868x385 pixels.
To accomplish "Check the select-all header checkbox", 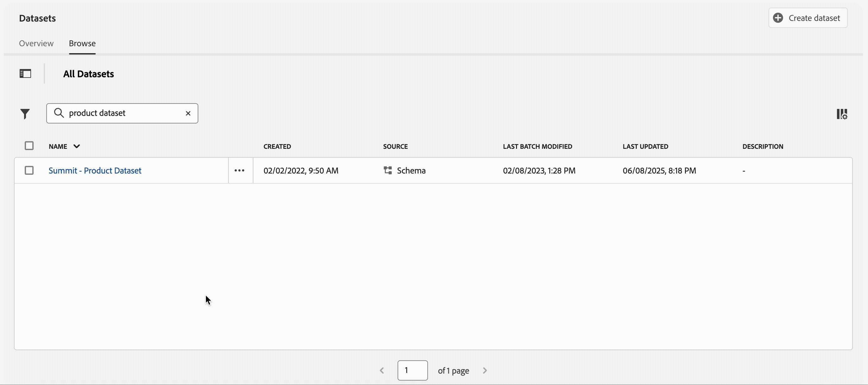I will tap(29, 146).
